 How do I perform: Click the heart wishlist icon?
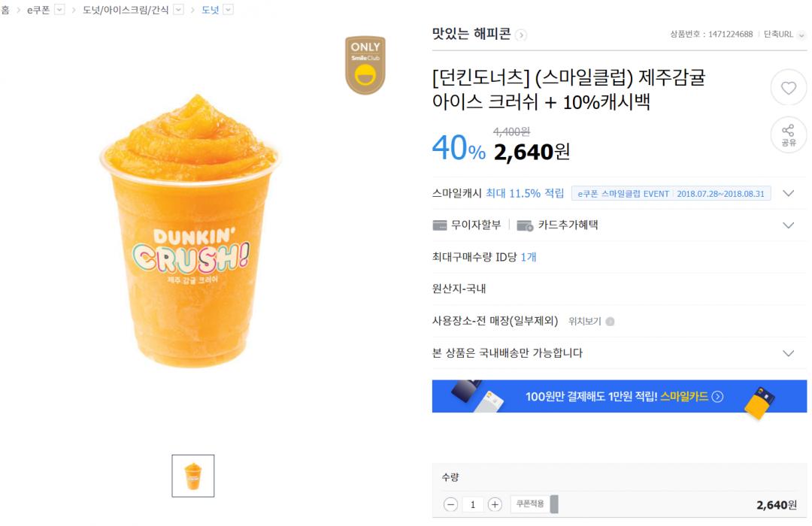pos(788,88)
